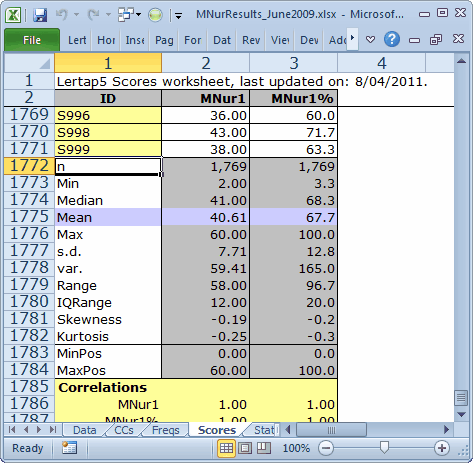Open the redo history dropdown arrow
This screenshot has height=463, width=473.
108,15
